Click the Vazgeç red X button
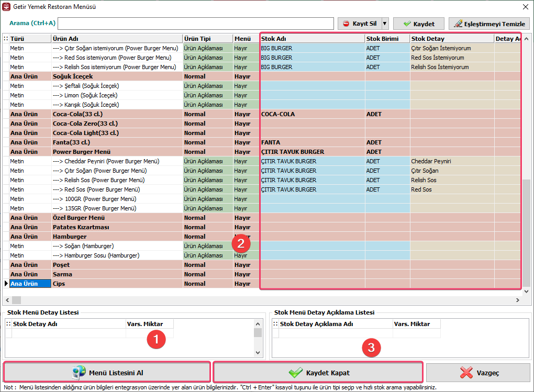534x392 pixels. point(478,373)
